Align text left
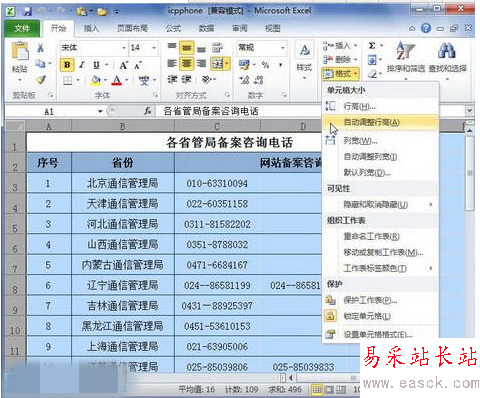The image size is (480, 398). 172,63
